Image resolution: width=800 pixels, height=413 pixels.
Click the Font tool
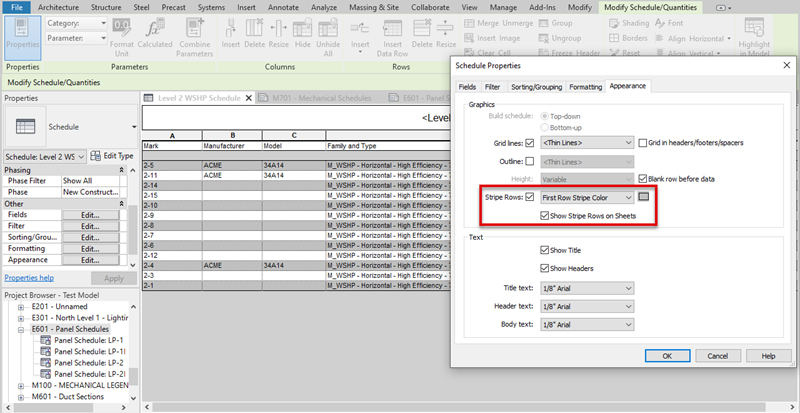pos(669,23)
